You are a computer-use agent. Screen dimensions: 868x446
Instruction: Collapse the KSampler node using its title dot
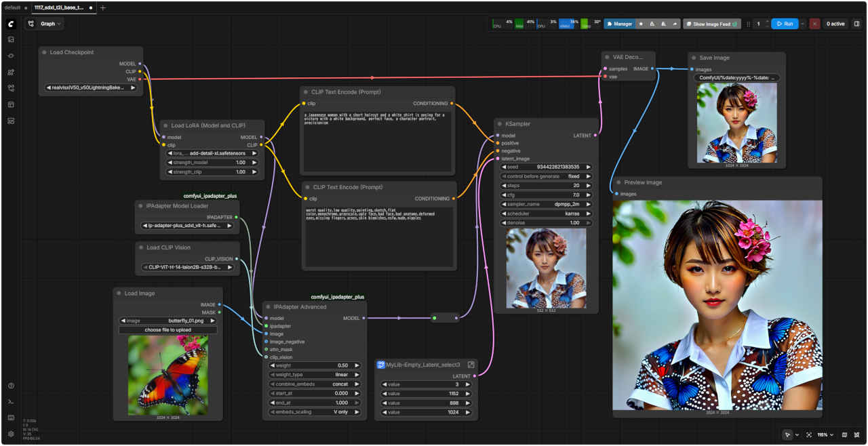(x=500, y=124)
